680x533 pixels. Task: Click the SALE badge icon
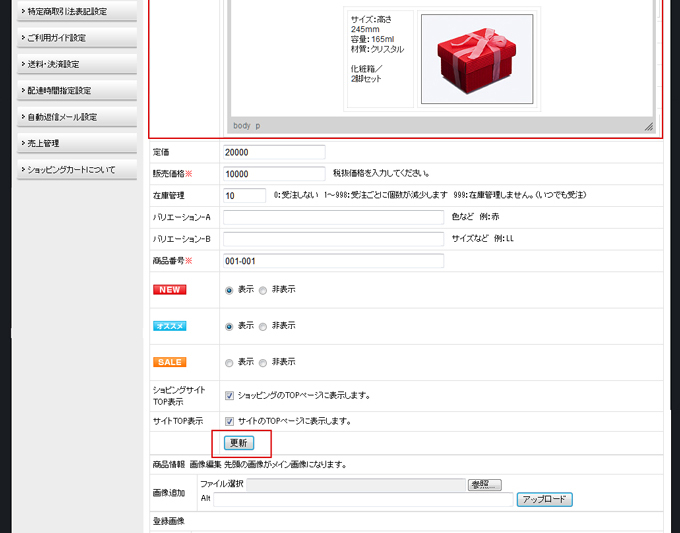pyautogui.click(x=169, y=362)
